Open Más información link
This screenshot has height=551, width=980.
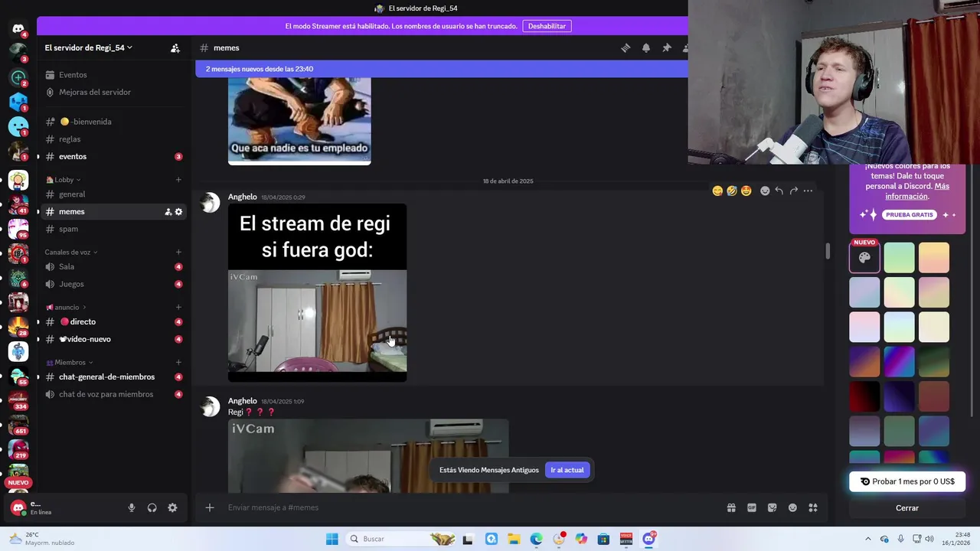pyautogui.click(x=917, y=191)
